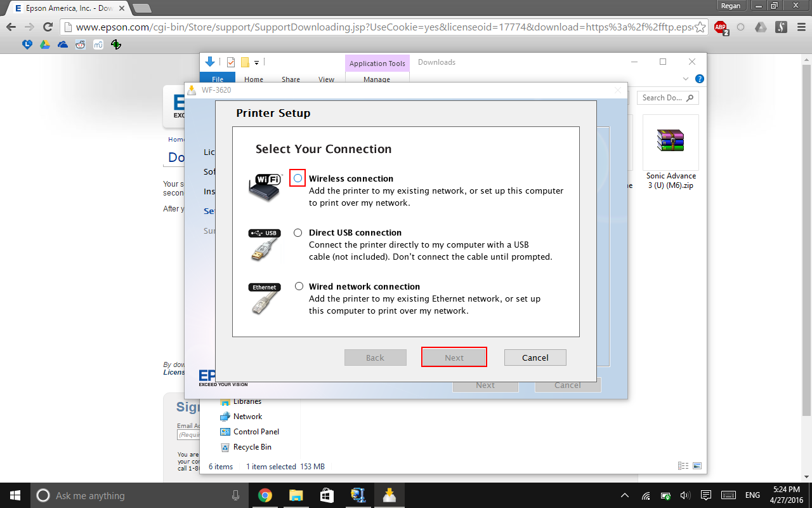The height and width of the screenshot is (508, 812).
Task: Open the volume tray icon
Action: click(x=685, y=495)
